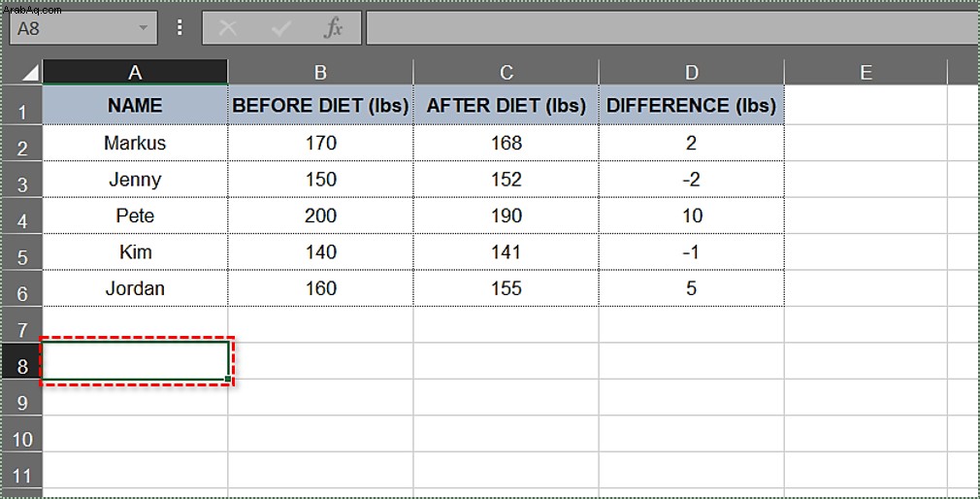The image size is (980, 499).
Task: Click the Insert Function fx icon
Action: (334, 28)
